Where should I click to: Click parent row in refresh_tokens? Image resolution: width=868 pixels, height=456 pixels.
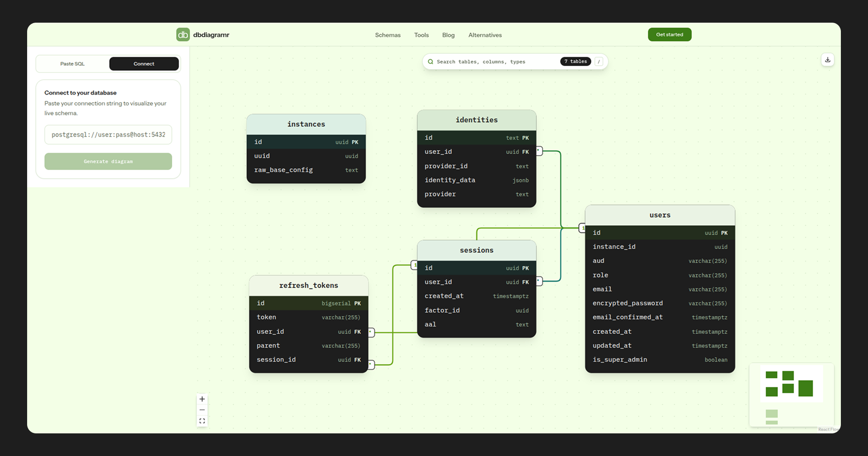coord(309,346)
